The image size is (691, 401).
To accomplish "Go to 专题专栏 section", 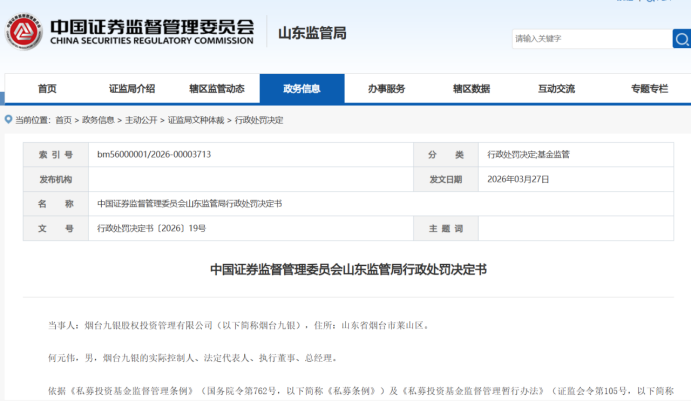I will [649, 89].
